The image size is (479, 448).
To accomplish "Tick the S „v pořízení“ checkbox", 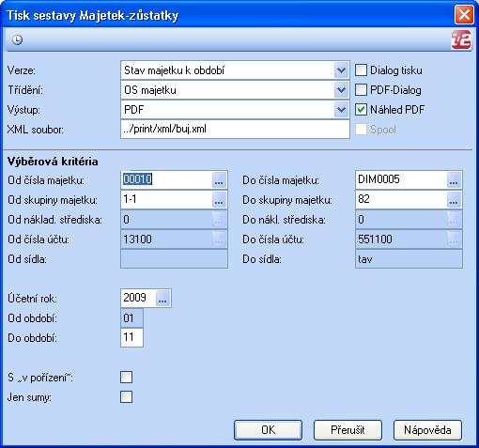I will coord(126,378).
